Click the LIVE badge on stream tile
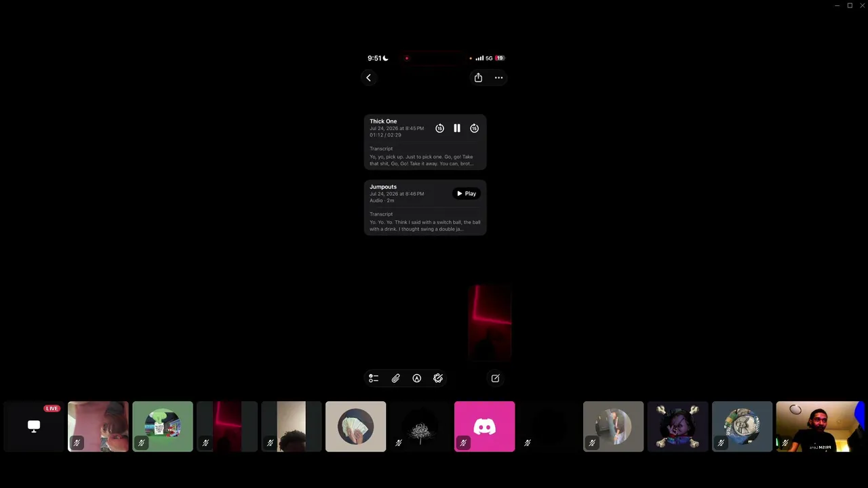 click(x=52, y=409)
